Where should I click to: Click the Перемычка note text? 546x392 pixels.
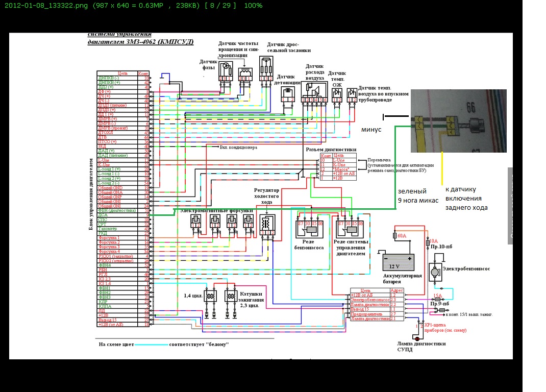click(401, 165)
